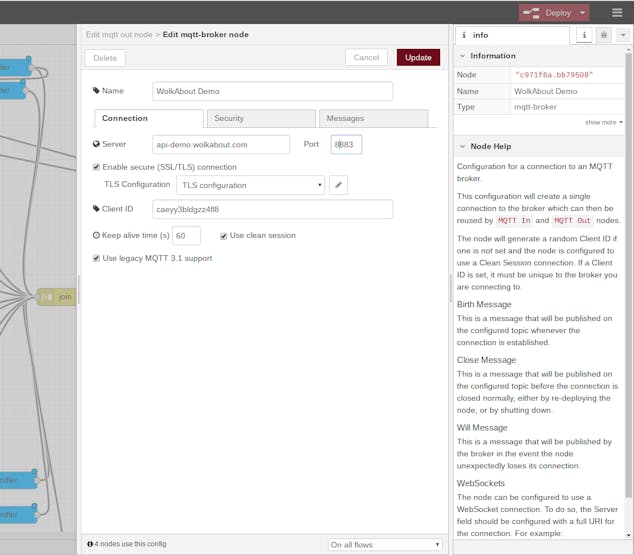The height and width of the screenshot is (555, 634).
Task: Click the Name tag icon
Action: tap(96, 91)
